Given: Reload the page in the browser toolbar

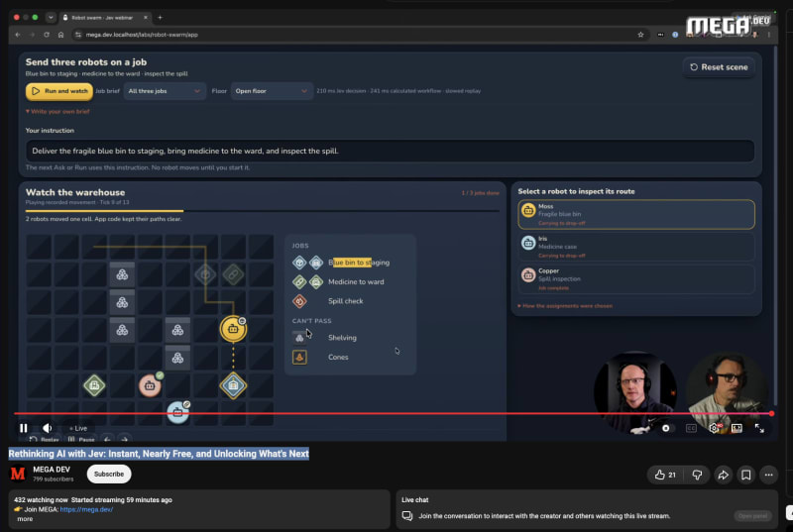Looking at the screenshot, I should point(47,35).
